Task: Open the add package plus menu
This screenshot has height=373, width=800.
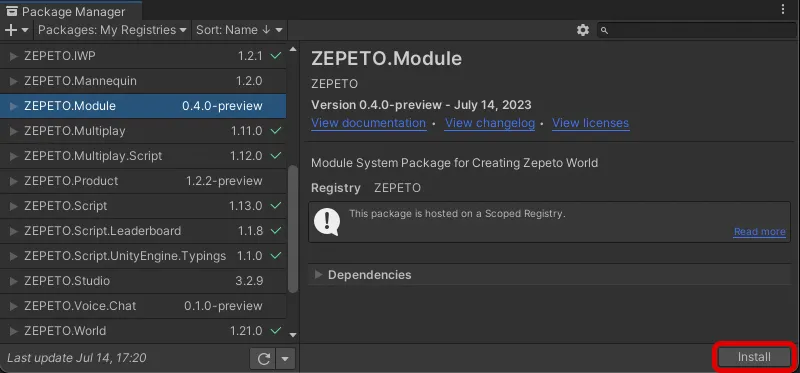Action: click(x=17, y=30)
